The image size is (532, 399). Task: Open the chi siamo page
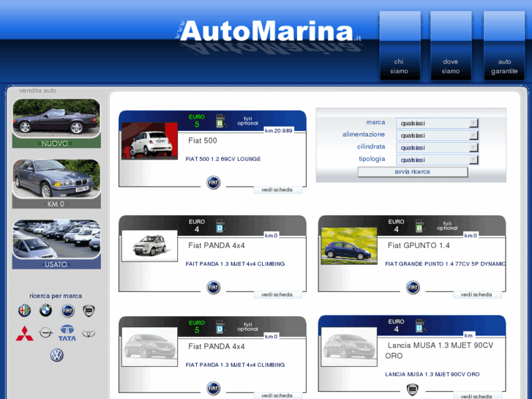[400, 46]
